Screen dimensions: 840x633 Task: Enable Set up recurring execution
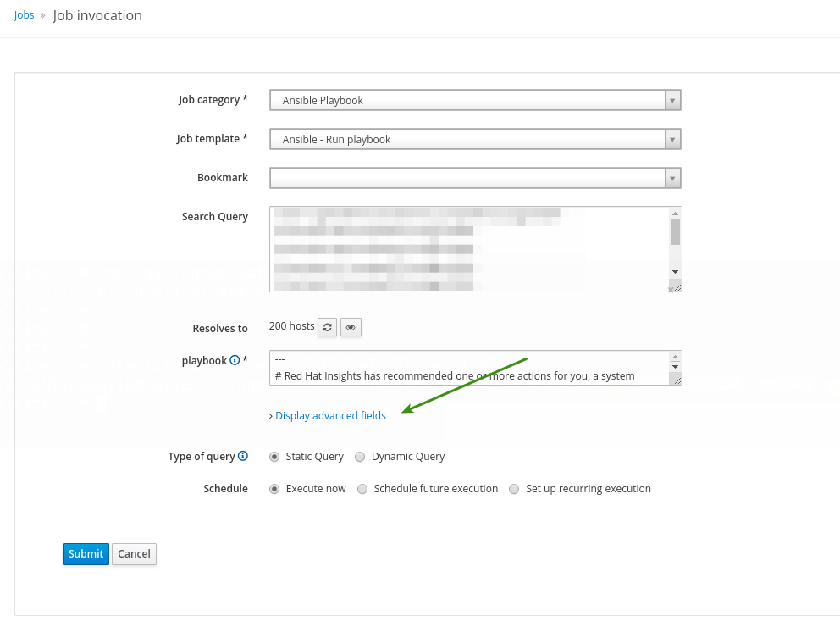[514, 489]
